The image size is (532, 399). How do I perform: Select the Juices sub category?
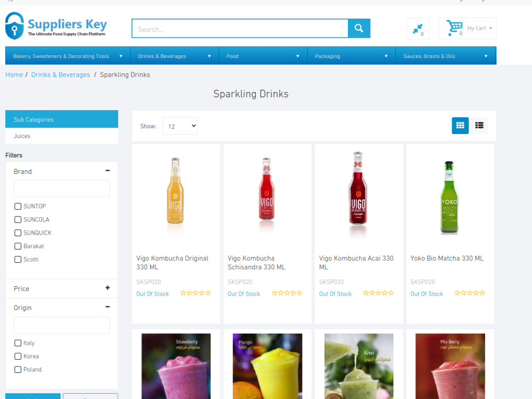(x=22, y=136)
